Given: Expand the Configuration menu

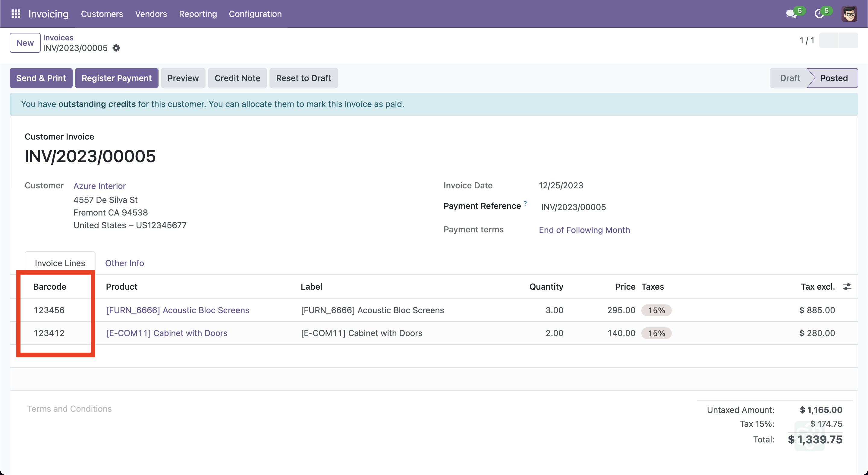Looking at the screenshot, I should [x=255, y=14].
